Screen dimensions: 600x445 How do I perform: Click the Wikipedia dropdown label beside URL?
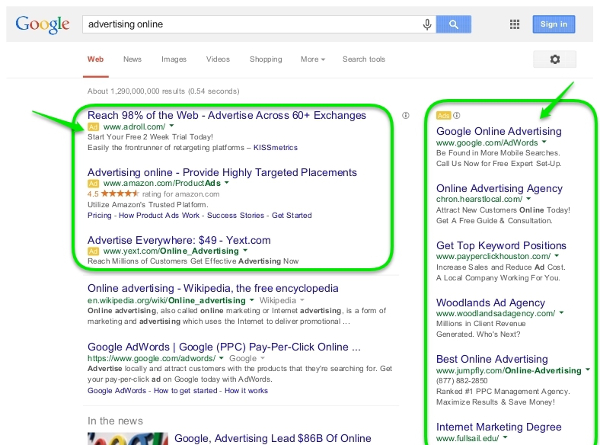point(282,300)
